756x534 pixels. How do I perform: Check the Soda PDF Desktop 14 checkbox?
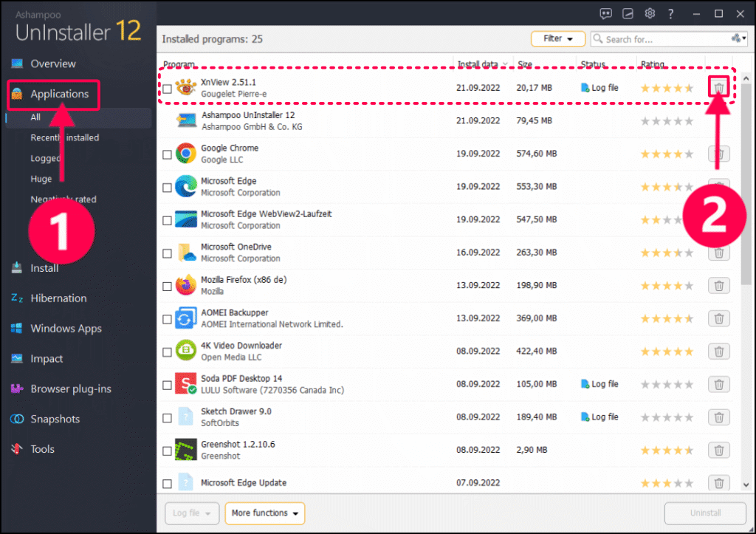click(168, 385)
